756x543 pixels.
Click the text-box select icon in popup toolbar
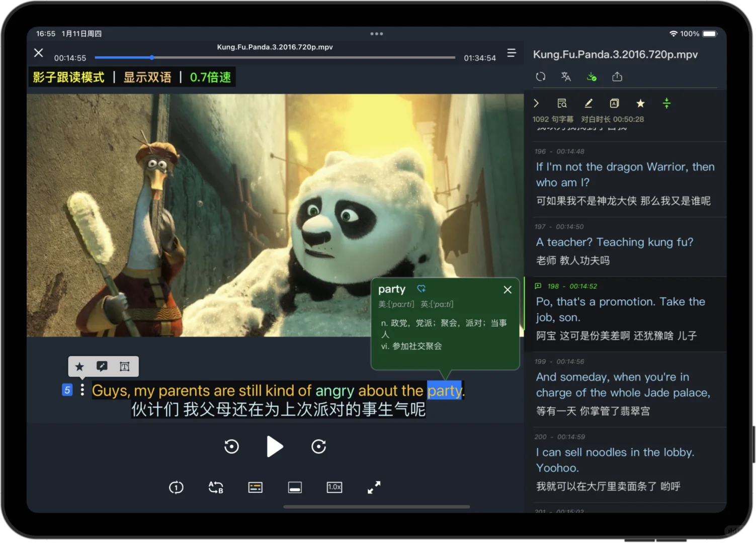click(x=125, y=367)
